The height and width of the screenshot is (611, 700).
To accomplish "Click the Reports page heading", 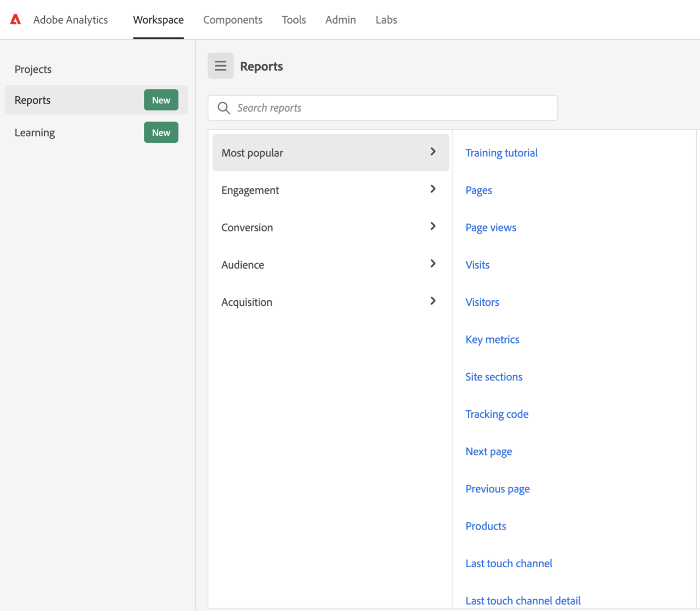I will pyautogui.click(x=261, y=66).
